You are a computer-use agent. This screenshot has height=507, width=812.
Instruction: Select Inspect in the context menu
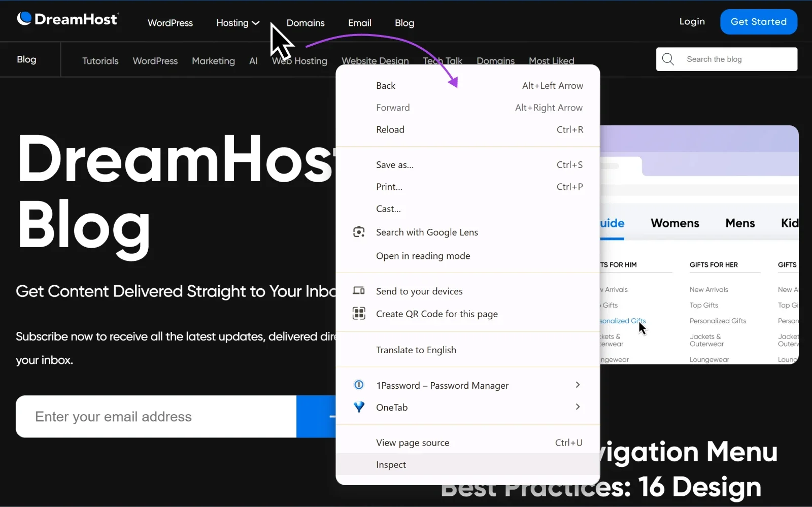click(467, 464)
